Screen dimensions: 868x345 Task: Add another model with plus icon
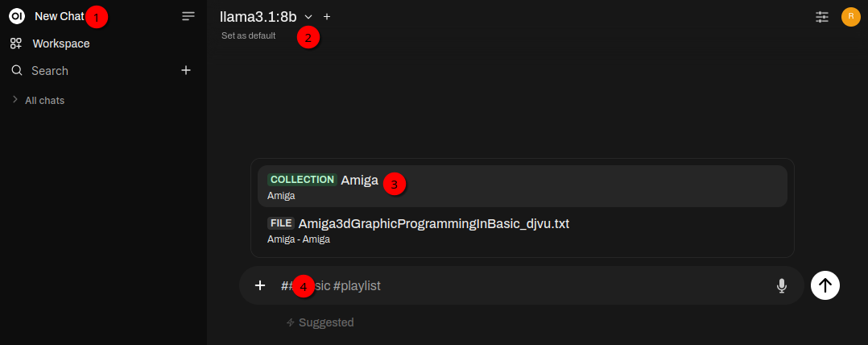click(327, 16)
